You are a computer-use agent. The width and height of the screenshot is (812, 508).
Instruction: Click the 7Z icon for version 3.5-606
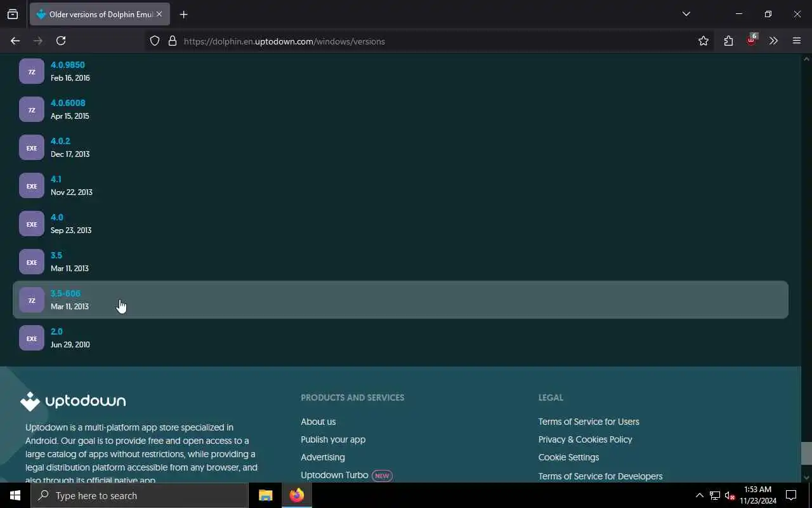click(x=32, y=300)
